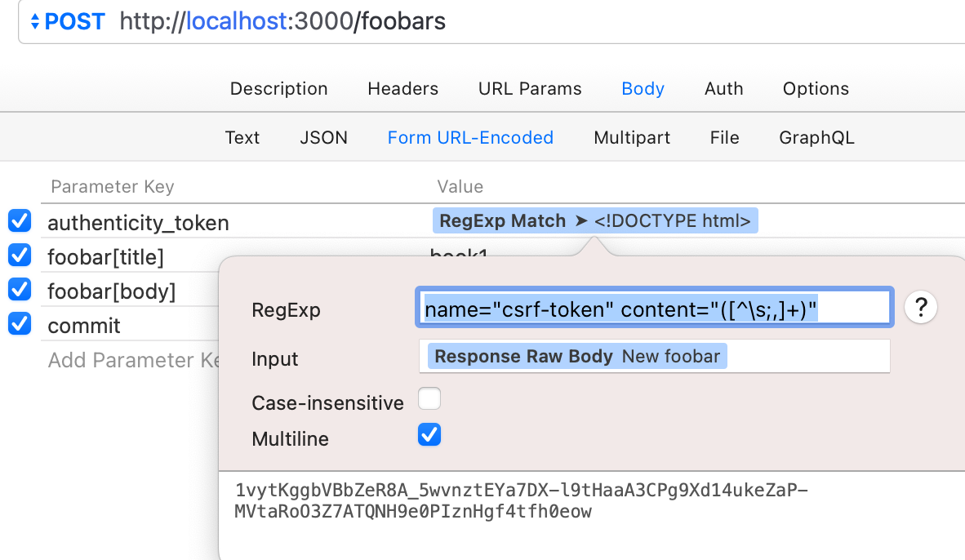Open the Options tab

click(816, 89)
